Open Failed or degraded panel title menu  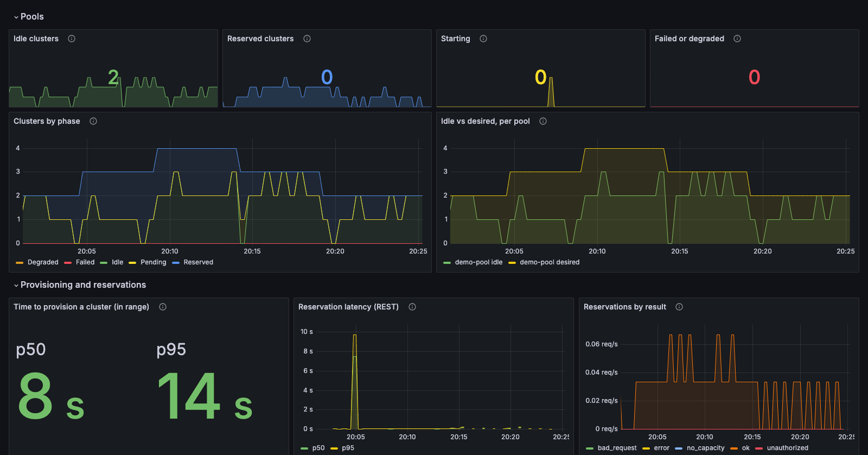pos(690,39)
